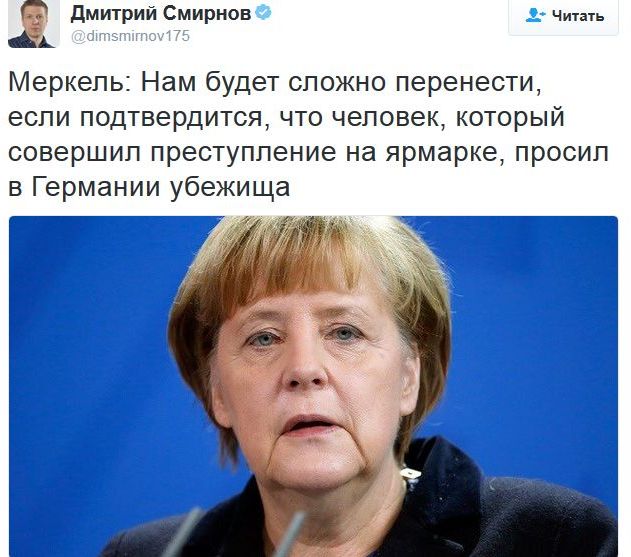Open the Дмитрий Смирнов name link

(x=161, y=14)
